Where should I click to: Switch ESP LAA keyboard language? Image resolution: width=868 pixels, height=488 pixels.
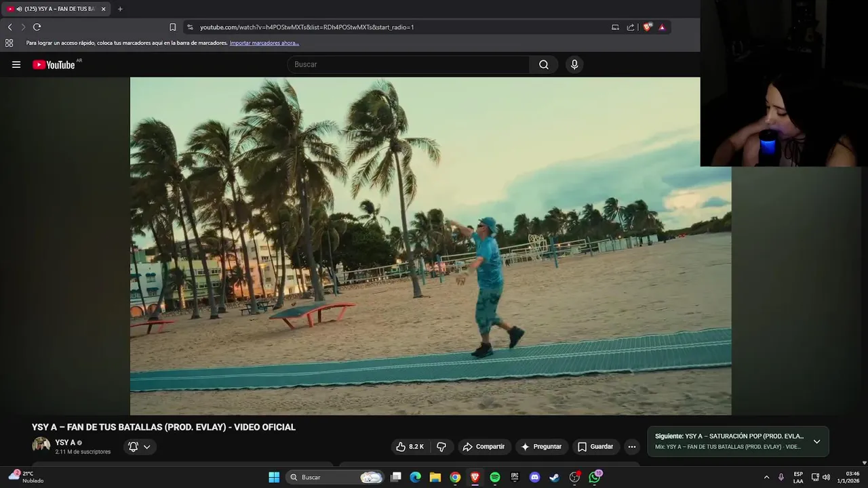point(798,477)
